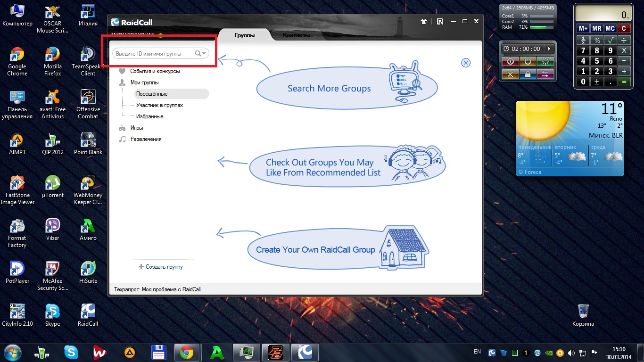Image resolution: width=644 pixels, height=362 pixels.
Task: Open the Развлечения category with music note
Action: pyautogui.click(x=146, y=139)
